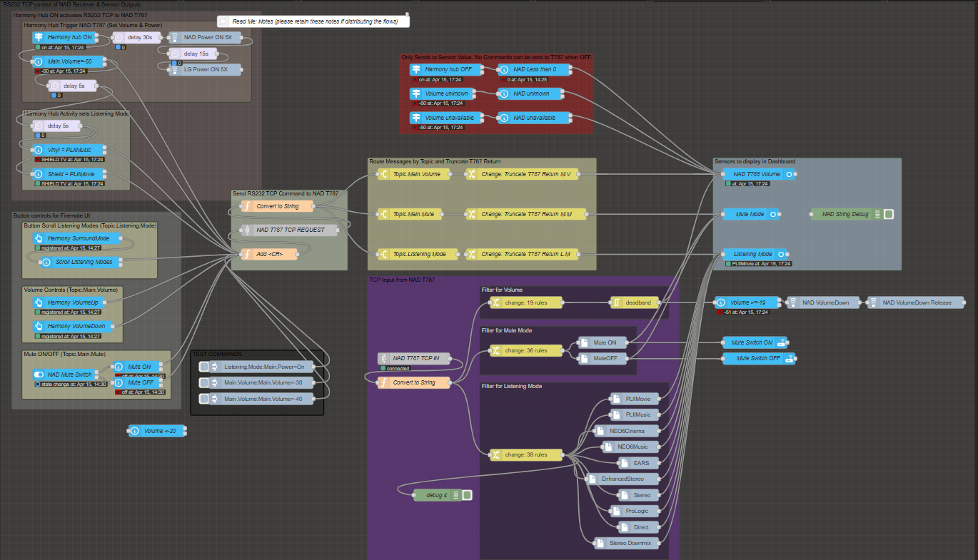This screenshot has width=978, height=560.
Task: Click the Harmony SurroundMode button node icon
Action: point(39,238)
